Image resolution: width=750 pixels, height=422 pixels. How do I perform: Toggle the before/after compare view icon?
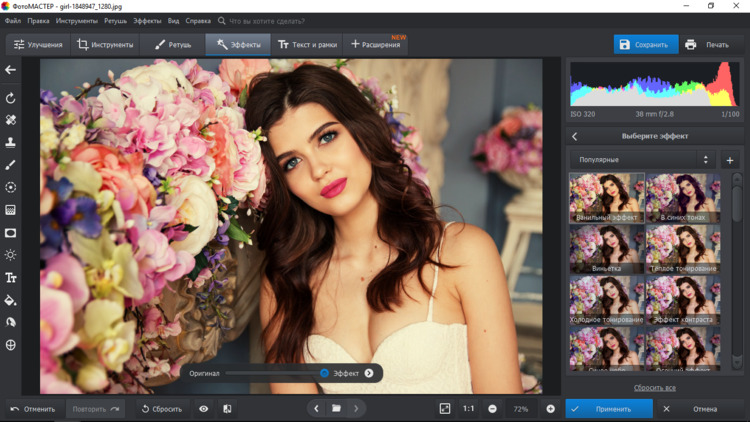pos(227,409)
